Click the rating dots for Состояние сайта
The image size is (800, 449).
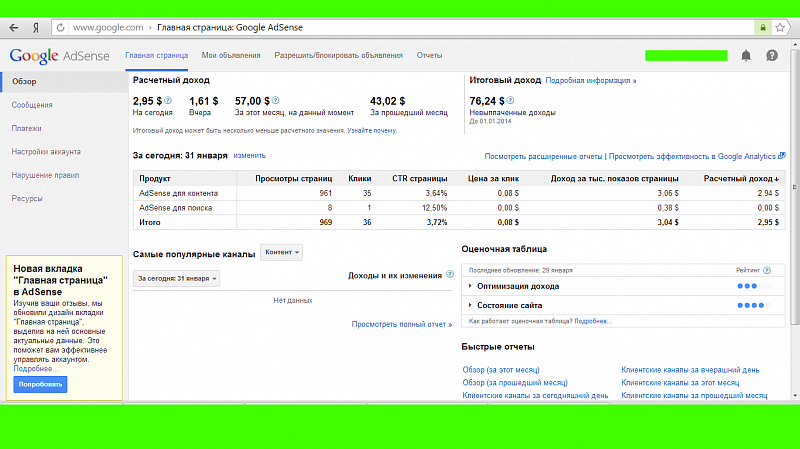coord(754,305)
